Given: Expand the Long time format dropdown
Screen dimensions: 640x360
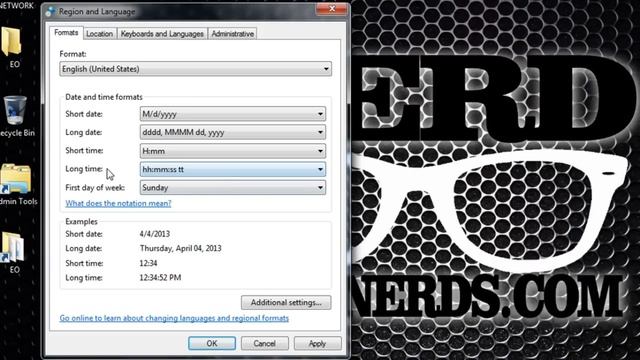Looking at the screenshot, I should pyautogui.click(x=233, y=169).
